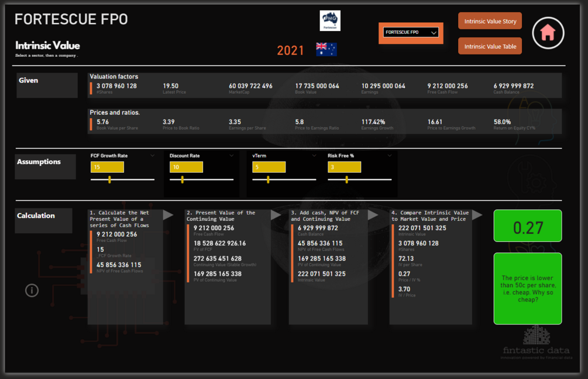Click the arrow icon after step 4
588x379 pixels.
[477, 215]
